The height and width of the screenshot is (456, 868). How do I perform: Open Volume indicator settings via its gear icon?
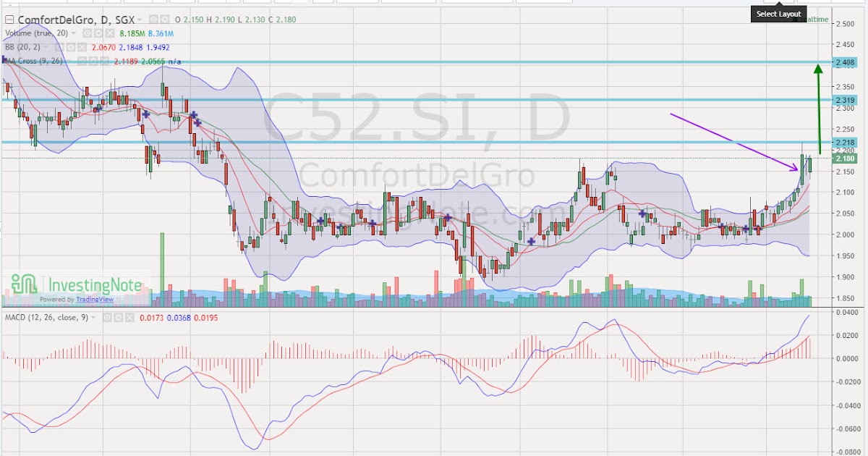tap(99, 33)
